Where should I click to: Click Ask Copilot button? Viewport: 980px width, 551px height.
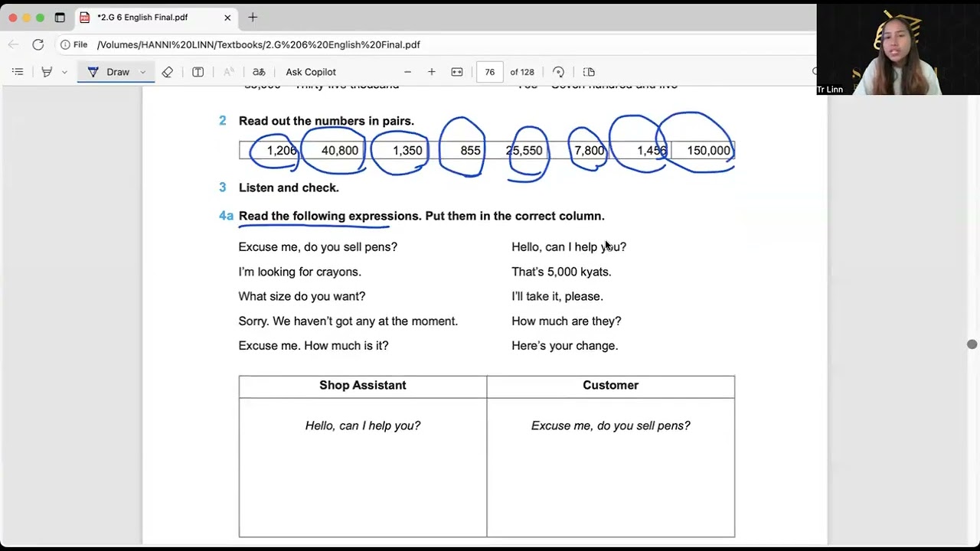click(x=311, y=72)
